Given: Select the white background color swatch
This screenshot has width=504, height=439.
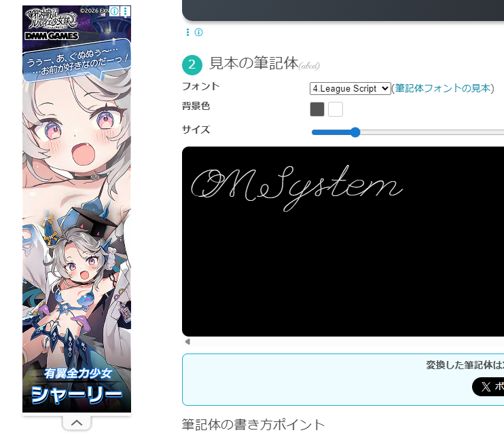Looking at the screenshot, I should [x=336, y=109].
